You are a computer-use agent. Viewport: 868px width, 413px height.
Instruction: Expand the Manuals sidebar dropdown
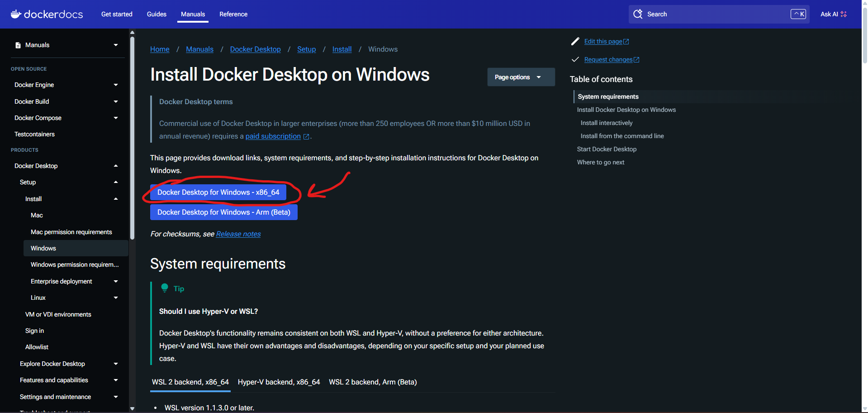point(116,45)
